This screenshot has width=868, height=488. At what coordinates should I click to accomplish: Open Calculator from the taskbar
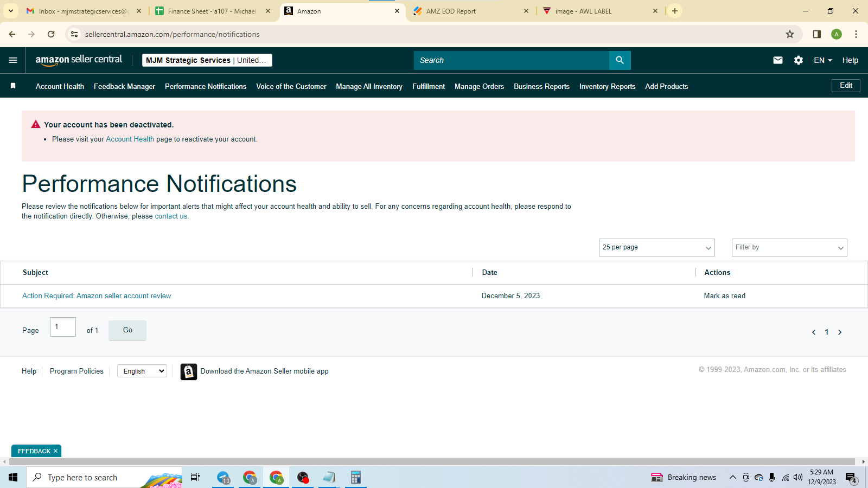tap(355, 477)
